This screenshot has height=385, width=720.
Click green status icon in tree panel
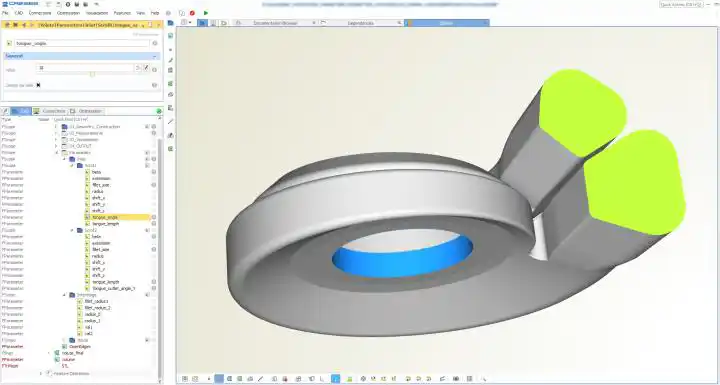(x=159, y=111)
